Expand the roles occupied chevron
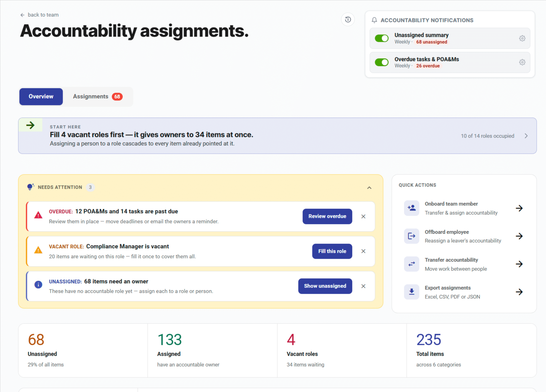This screenshot has height=392, width=546. [x=526, y=136]
